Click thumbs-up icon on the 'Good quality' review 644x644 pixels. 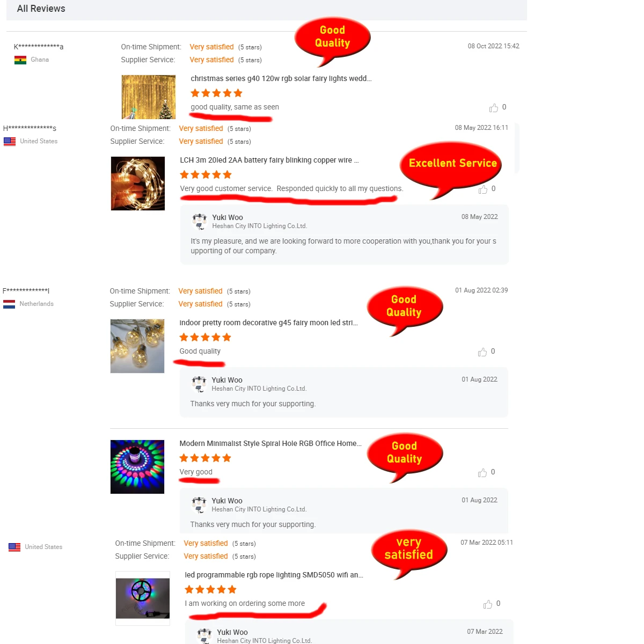pos(482,352)
